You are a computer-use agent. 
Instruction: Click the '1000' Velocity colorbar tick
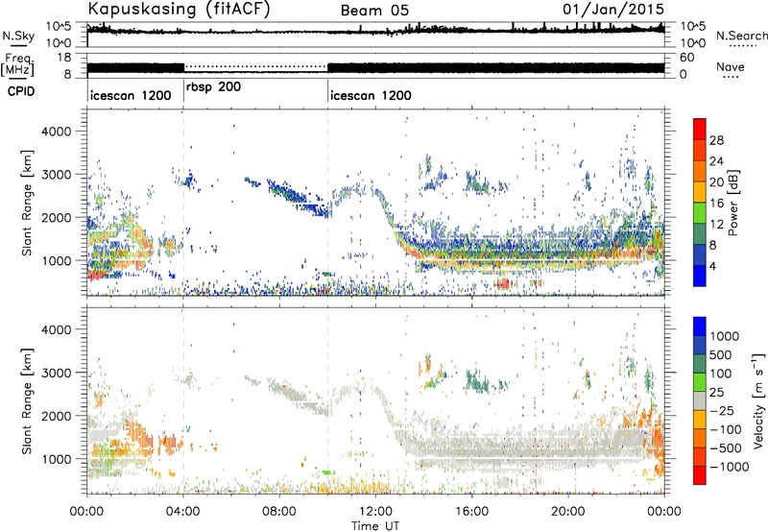point(725,336)
